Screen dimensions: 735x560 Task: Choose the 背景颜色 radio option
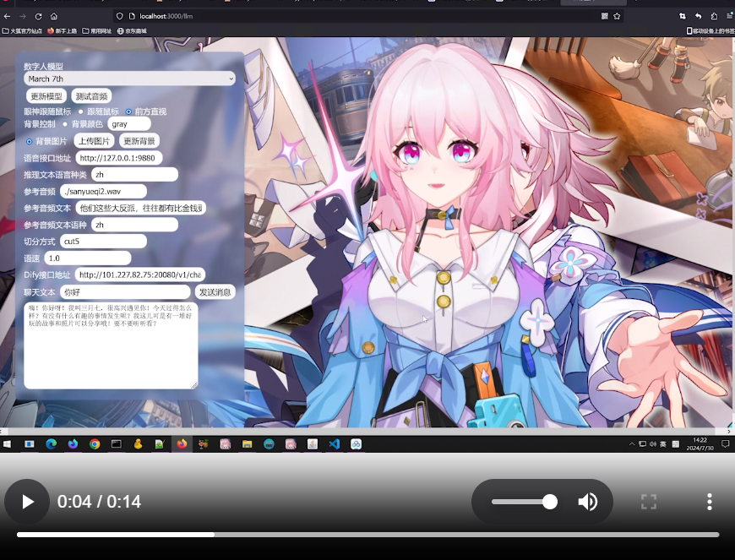(65, 124)
